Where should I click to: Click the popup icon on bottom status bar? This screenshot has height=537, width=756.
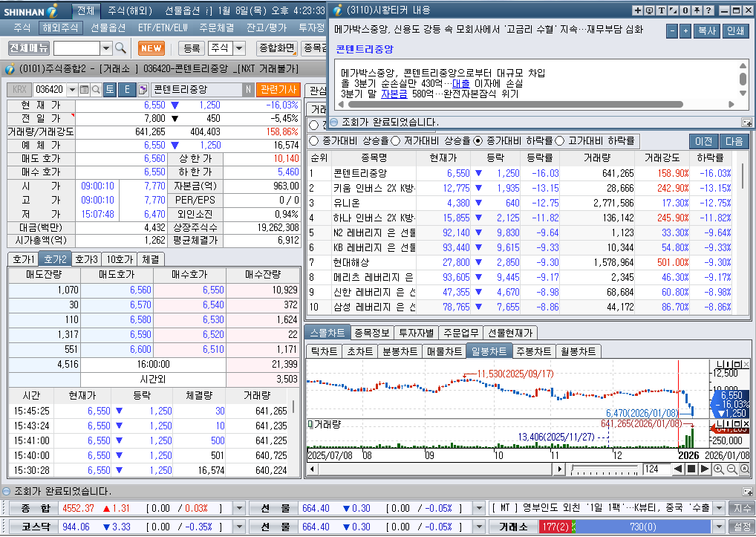click(x=747, y=492)
